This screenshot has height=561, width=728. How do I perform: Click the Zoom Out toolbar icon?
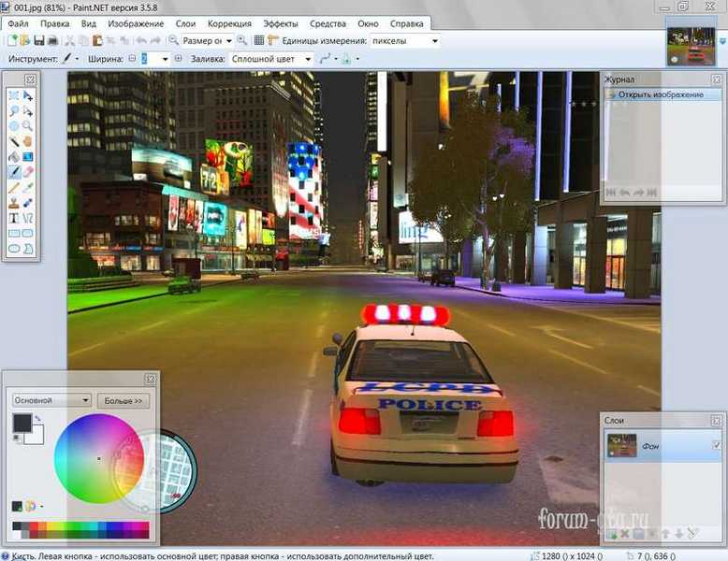pyautogui.click(x=173, y=40)
